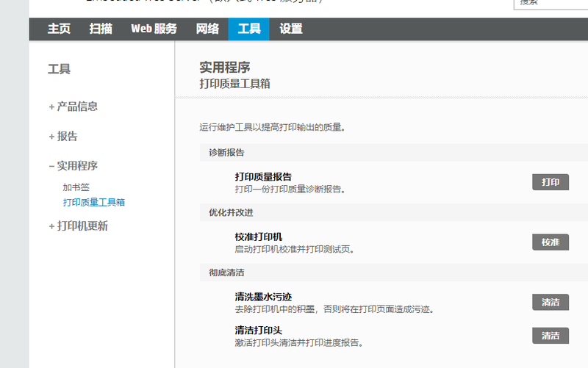The image size is (588, 368).
Task: Collapse the 实用程序 sidebar section
Action: coord(76,166)
